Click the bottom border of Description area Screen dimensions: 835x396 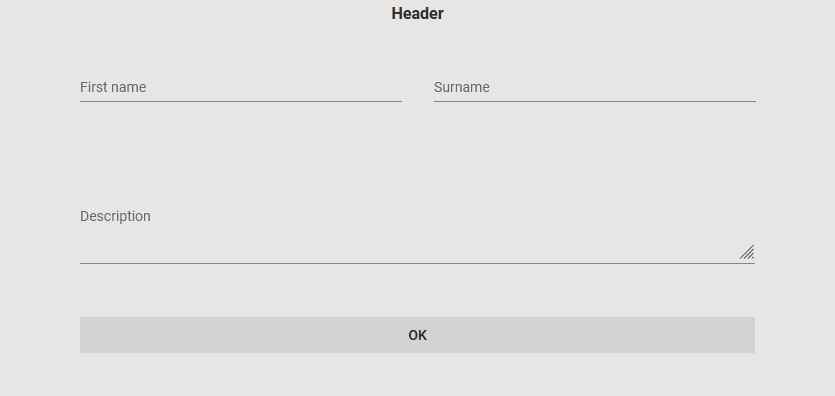(x=418, y=263)
